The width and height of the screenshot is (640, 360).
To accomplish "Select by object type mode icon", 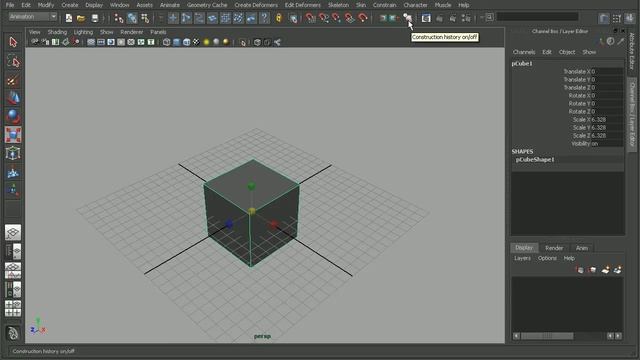I will [x=132, y=18].
